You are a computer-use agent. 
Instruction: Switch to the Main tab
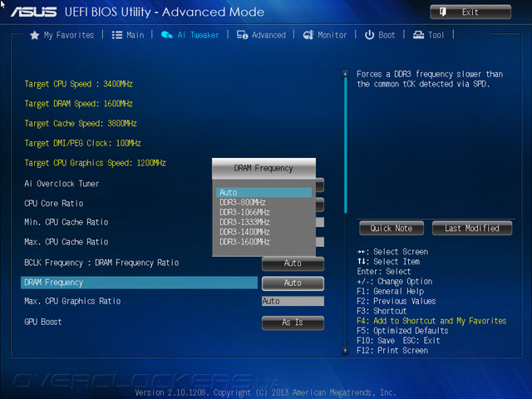pyautogui.click(x=128, y=35)
